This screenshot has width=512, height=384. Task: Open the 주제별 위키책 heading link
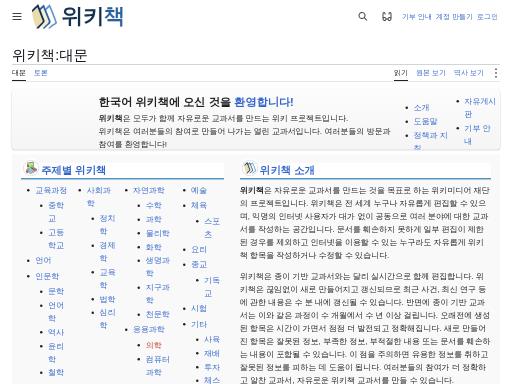tap(73, 170)
